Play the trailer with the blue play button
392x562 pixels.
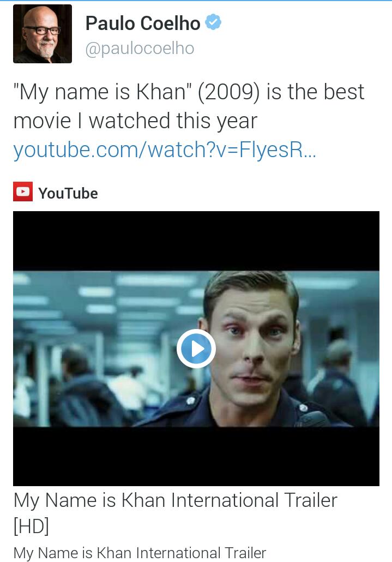[196, 349]
